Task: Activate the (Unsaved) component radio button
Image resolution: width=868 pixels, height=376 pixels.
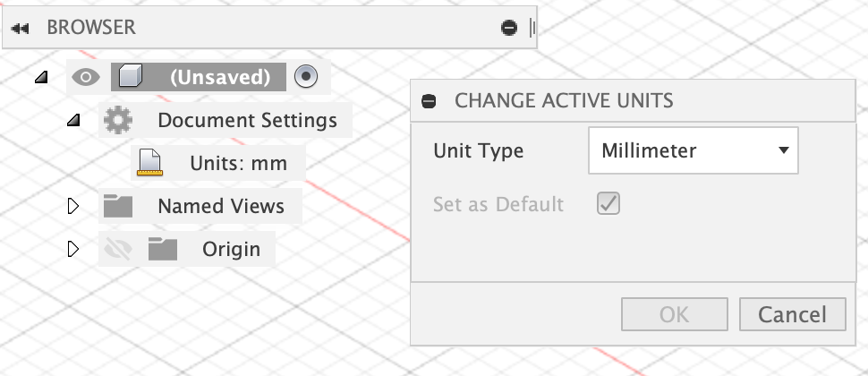Action: [x=306, y=76]
